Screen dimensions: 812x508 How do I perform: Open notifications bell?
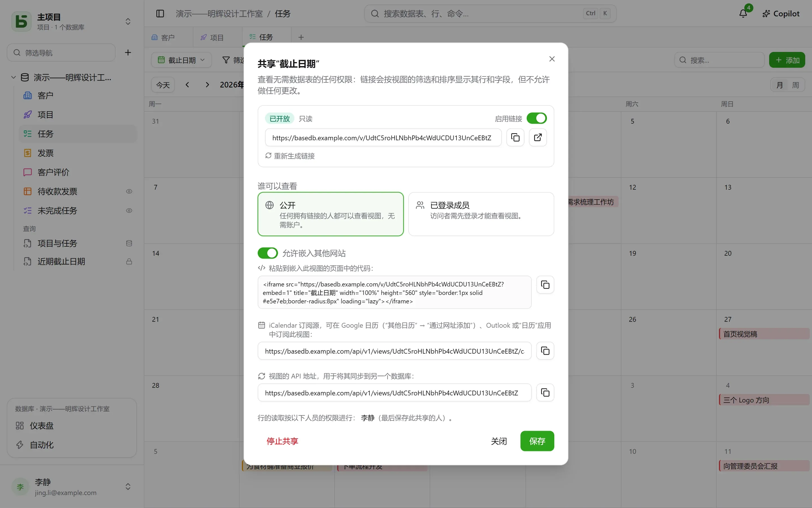(x=743, y=14)
